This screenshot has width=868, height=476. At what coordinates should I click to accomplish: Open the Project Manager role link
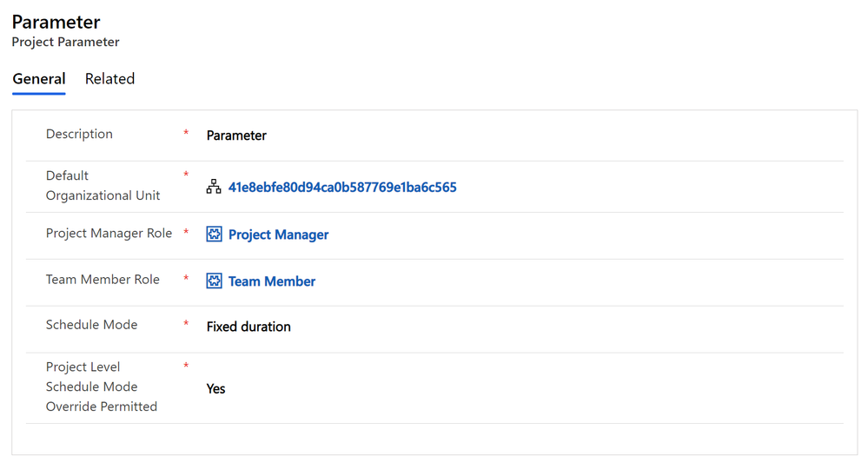click(x=278, y=235)
